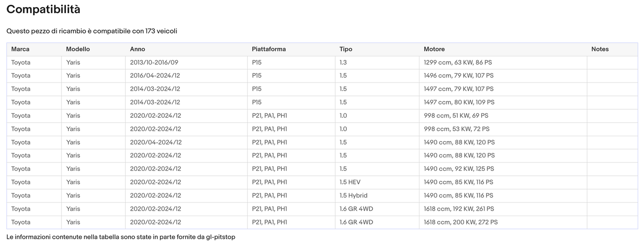The width and height of the screenshot is (644, 245).
Task: Select the 998 ccm, 51 KW engine cell
Action: pos(456,116)
